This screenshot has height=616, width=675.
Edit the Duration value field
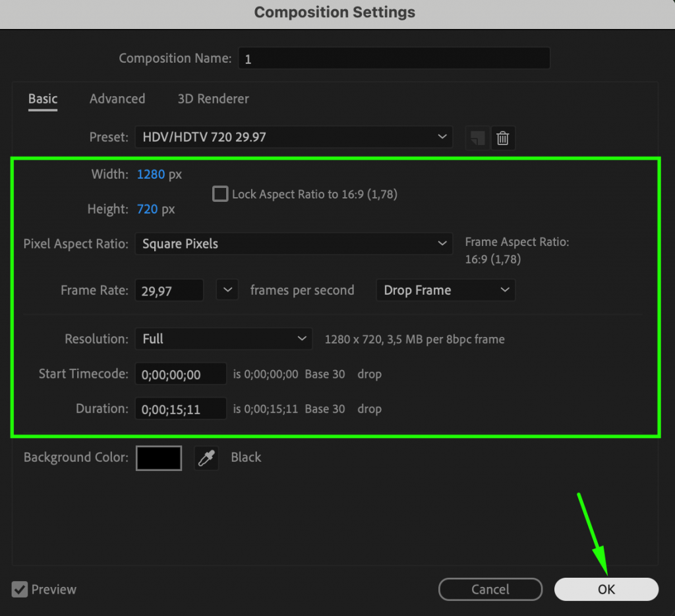180,408
